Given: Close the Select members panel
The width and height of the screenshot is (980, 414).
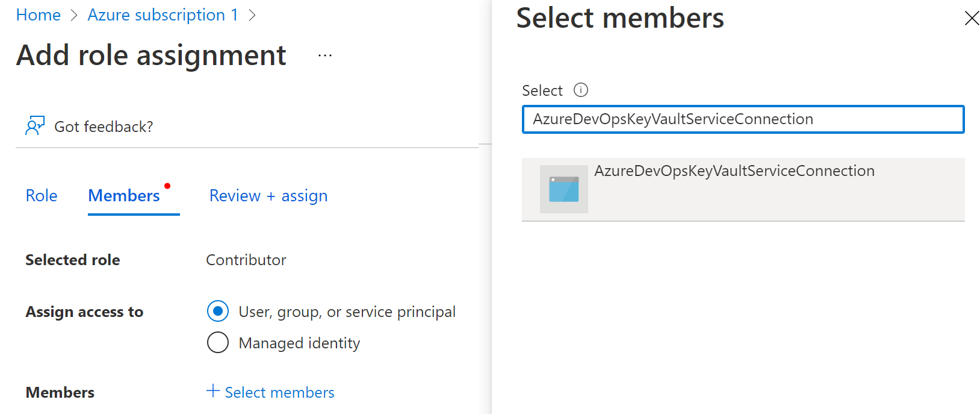Looking at the screenshot, I should (x=972, y=18).
